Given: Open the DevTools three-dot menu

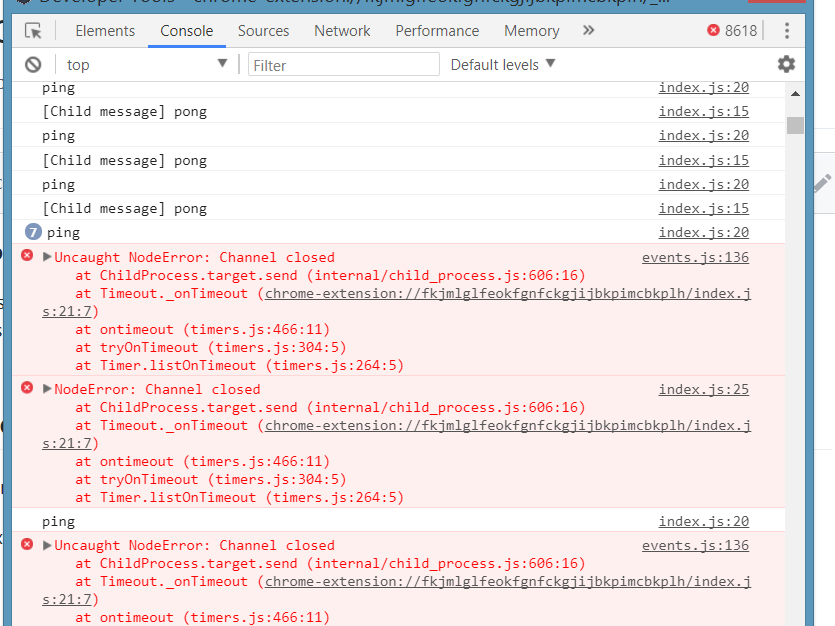Looking at the screenshot, I should pyautogui.click(x=787, y=30).
